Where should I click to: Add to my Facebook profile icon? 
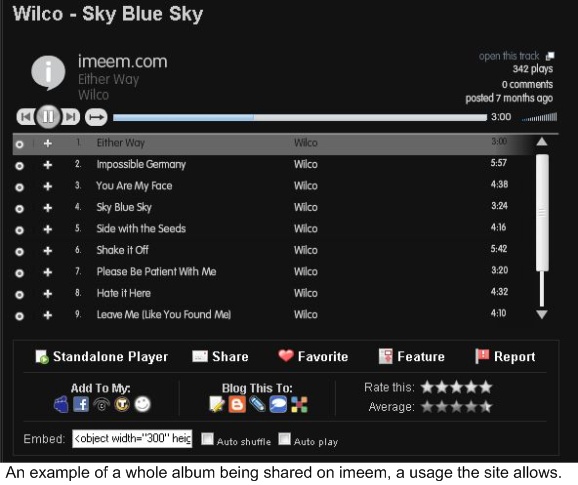pyautogui.click(x=81, y=404)
